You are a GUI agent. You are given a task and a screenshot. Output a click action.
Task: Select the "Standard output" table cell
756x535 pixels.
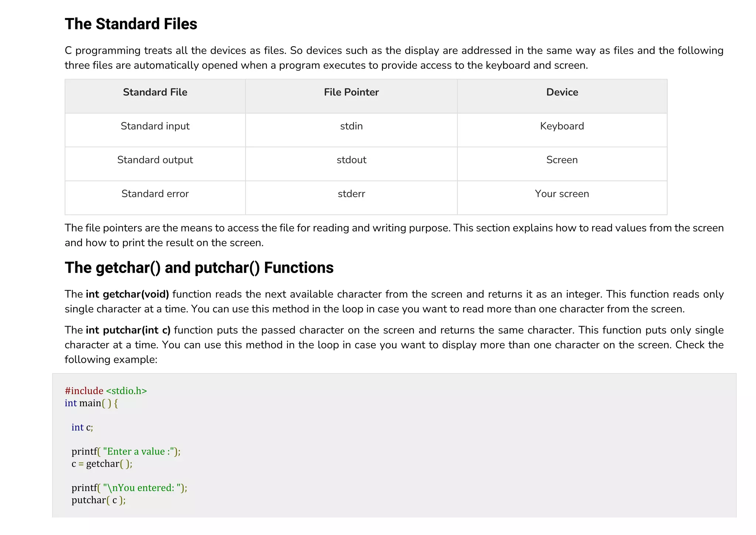(155, 164)
